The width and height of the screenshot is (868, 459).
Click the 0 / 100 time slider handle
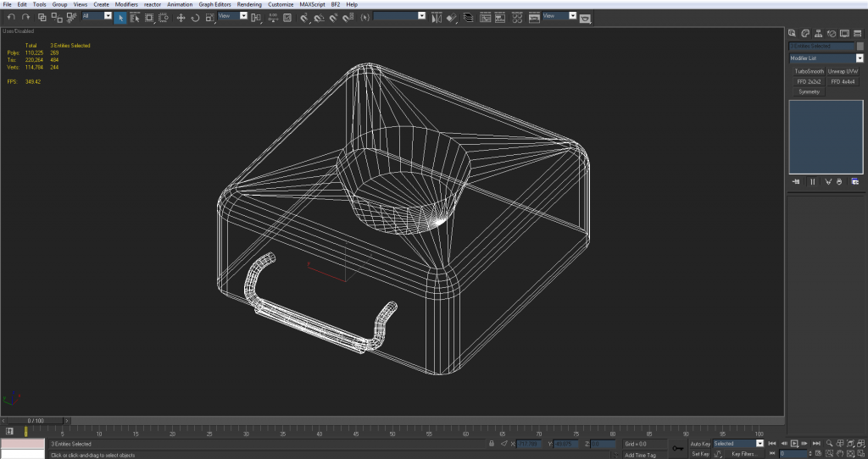36,420
